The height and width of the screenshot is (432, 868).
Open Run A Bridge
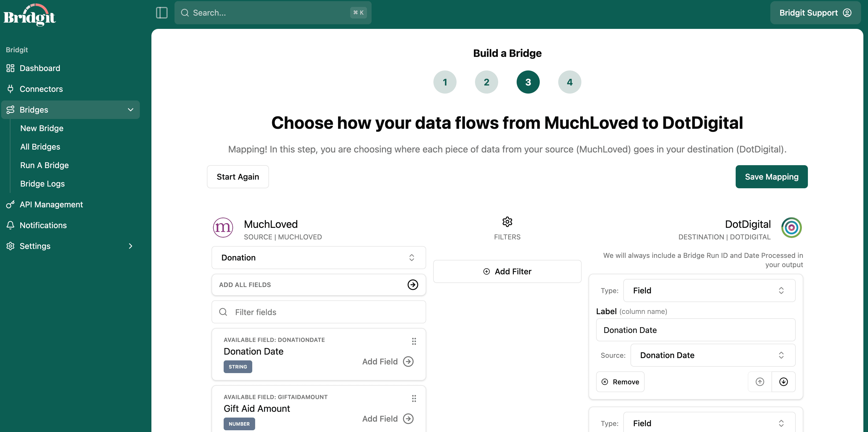click(x=44, y=165)
